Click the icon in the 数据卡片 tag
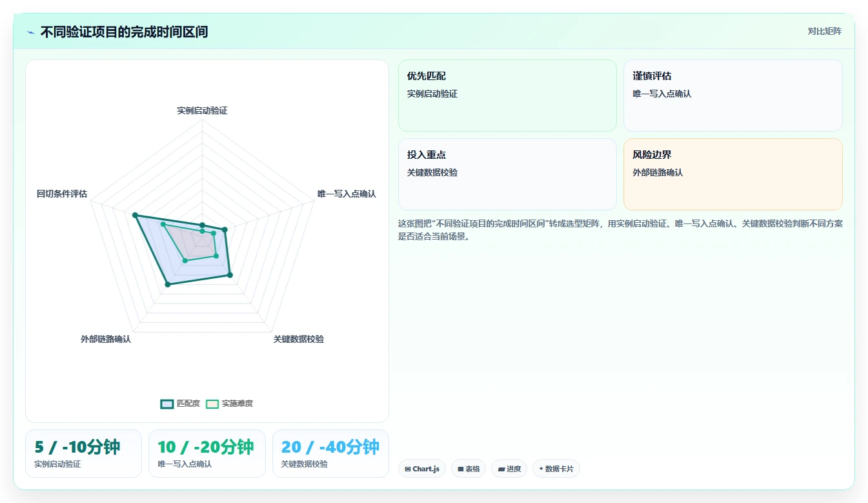This screenshot has width=868, height=503. click(541, 469)
